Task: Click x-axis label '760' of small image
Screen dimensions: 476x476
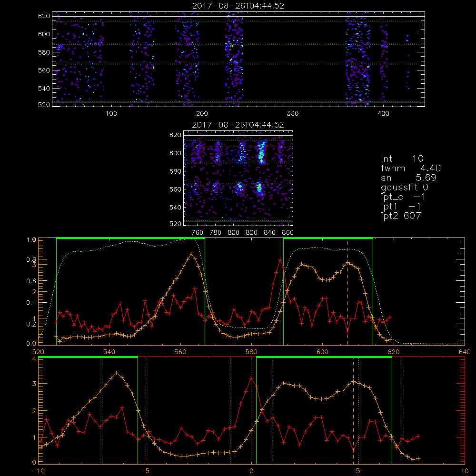Action: 198,233
